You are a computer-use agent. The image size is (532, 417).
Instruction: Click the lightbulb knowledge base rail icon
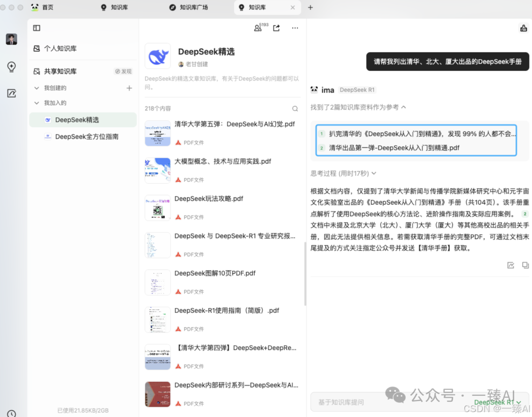(x=11, y=67)
